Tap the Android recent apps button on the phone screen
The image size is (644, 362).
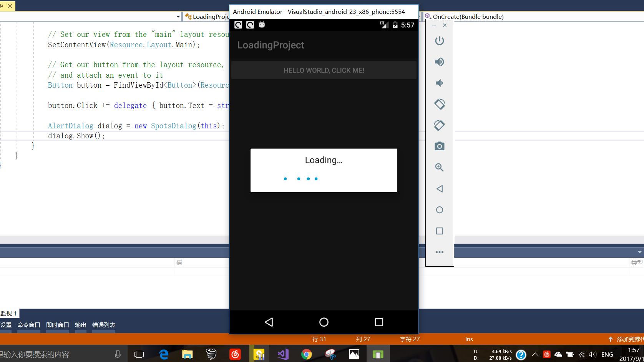[379, 322]
